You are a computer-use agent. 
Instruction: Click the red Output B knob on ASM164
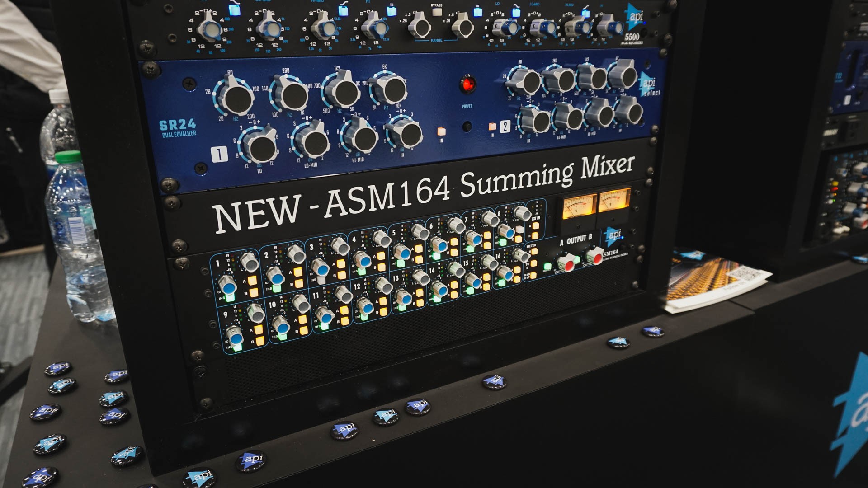pos(595,257)
